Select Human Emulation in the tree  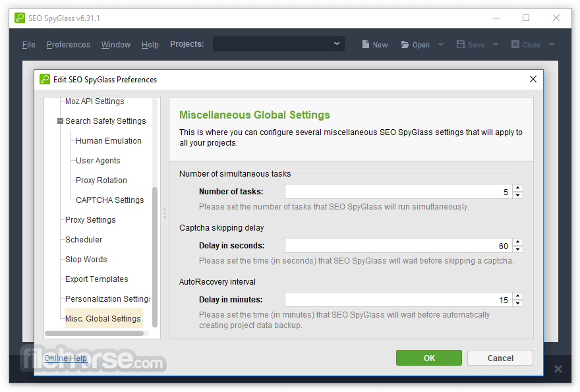(x=108, y=141)
